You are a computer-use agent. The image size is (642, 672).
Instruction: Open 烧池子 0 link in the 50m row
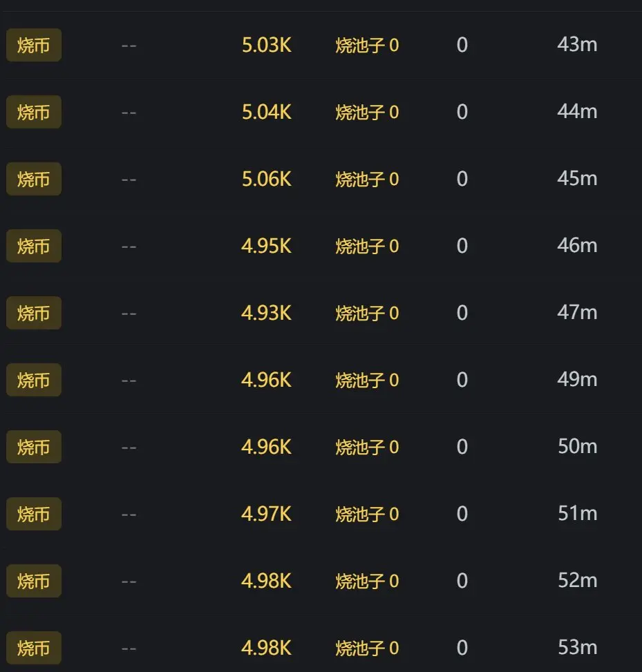367,447
